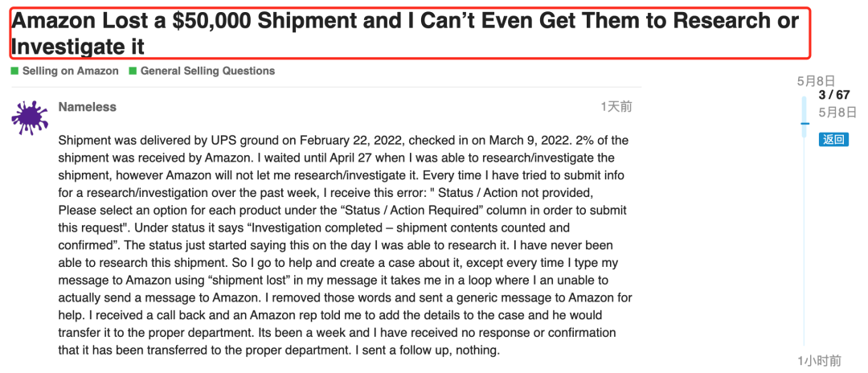Image resolution: width=868 pixels, height=373 pixels.
Task: Jump to the latest post via 1小时前
Action: coord(819,361)
